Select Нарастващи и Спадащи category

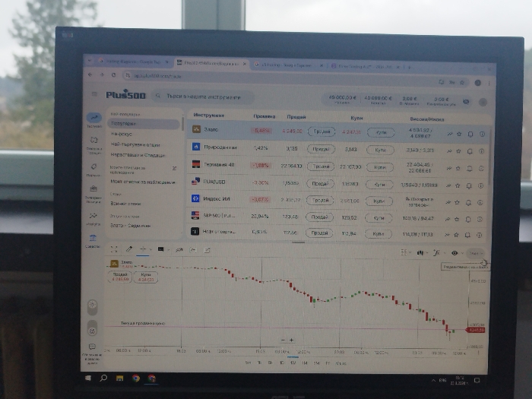point(138,155)
